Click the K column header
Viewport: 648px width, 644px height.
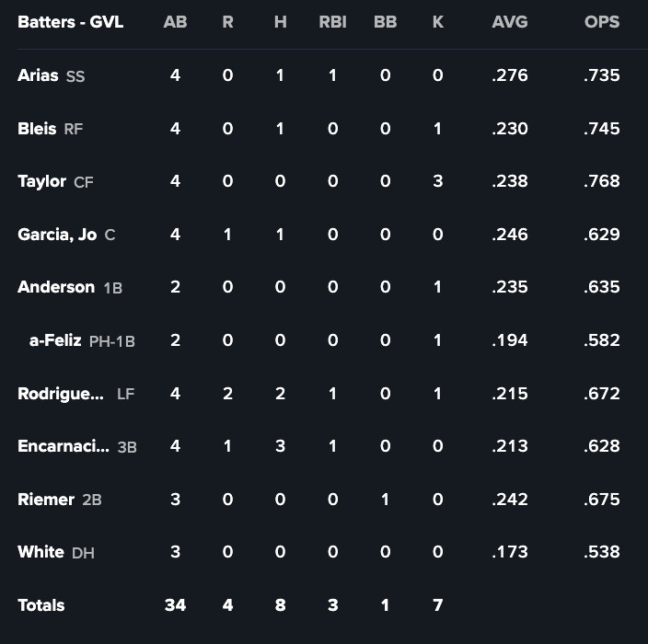(x=437, y=22)
